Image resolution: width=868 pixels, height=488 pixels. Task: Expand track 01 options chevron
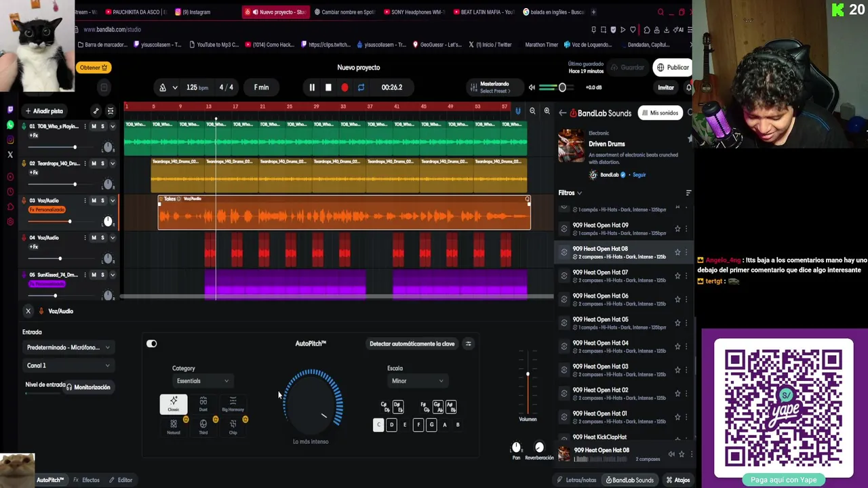pos(113,126)
